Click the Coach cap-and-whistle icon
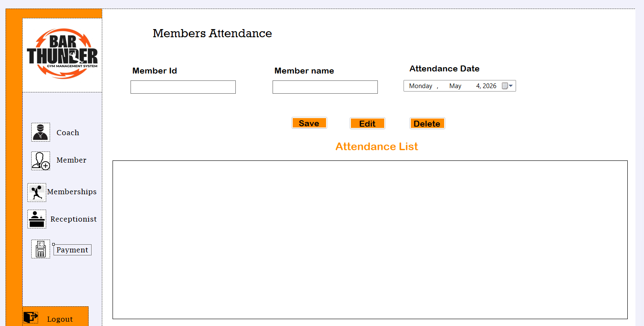Viewport: 644px width, 326px height. pos(41,132)
